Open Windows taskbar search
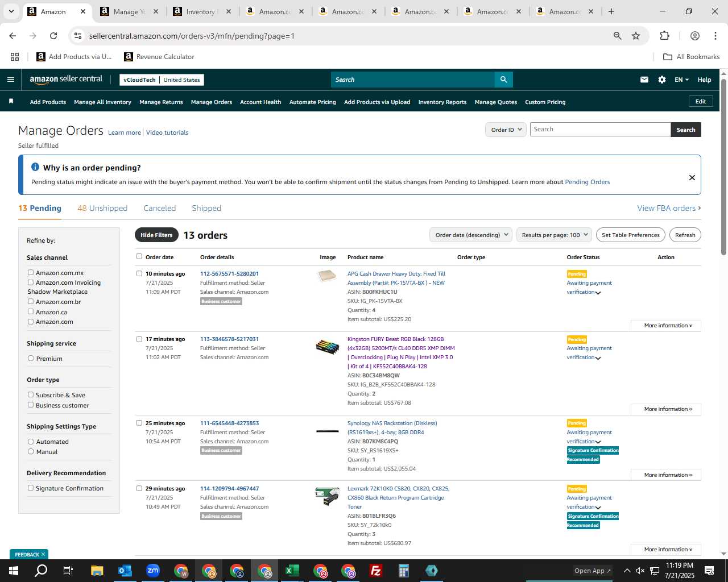 click(41, 571)
